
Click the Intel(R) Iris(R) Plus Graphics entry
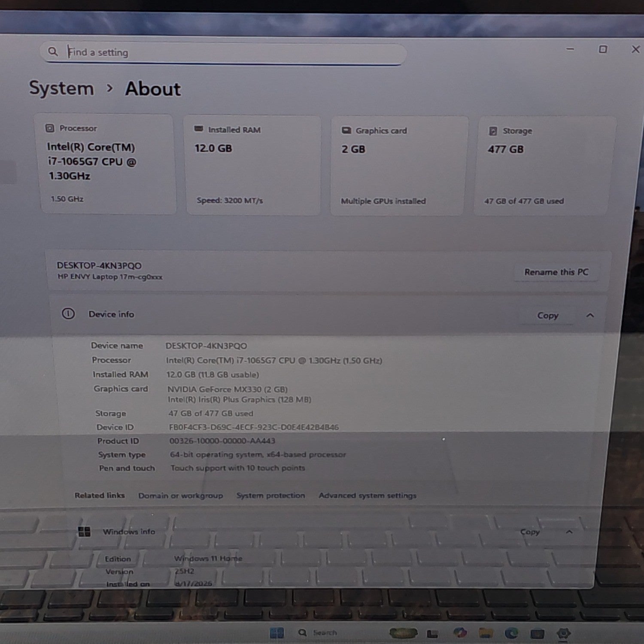coord(239,400)
